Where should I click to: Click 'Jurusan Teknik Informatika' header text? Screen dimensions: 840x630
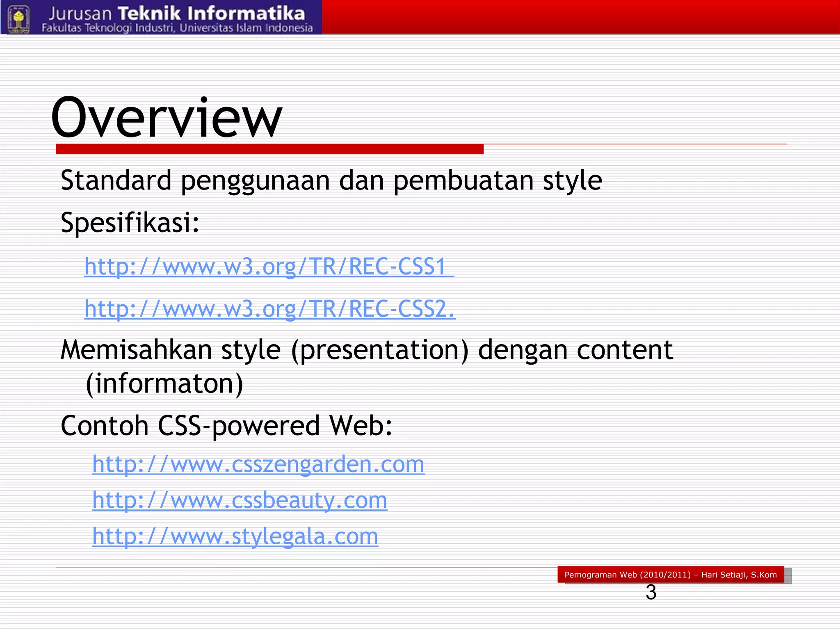177,13
